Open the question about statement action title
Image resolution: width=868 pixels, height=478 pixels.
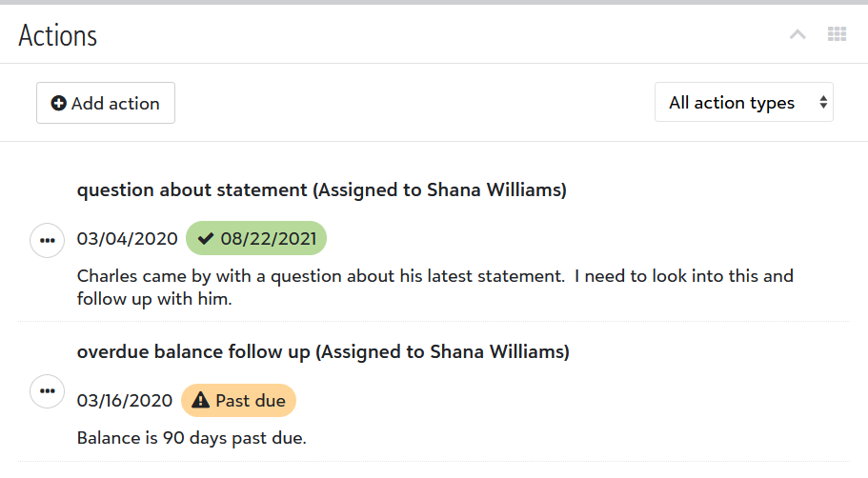[x=321, y=190]
